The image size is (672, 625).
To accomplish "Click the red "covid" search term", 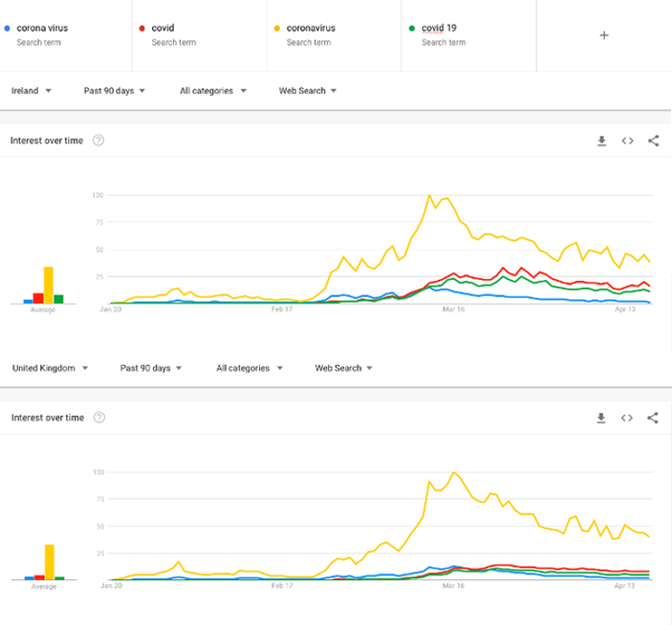I will 162,28.
